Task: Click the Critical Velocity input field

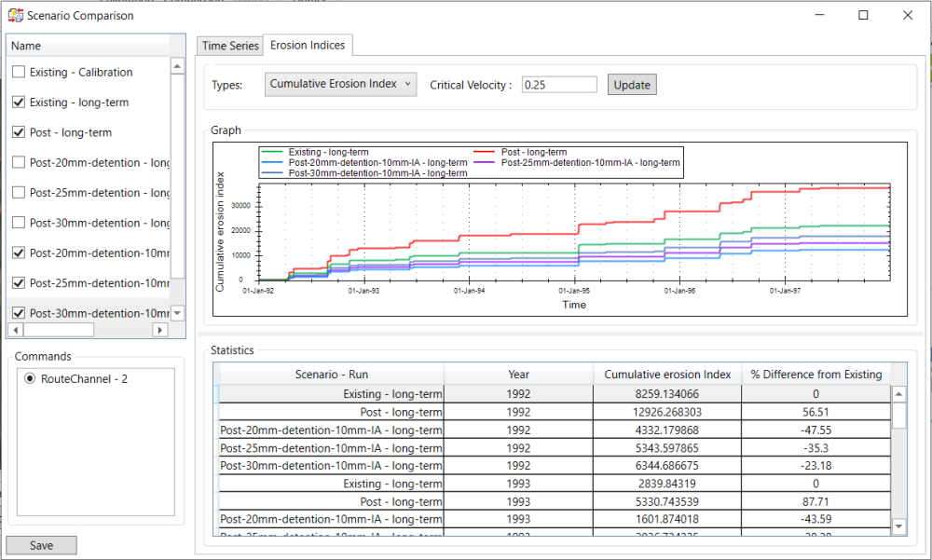Action: [x=558, y=85]
